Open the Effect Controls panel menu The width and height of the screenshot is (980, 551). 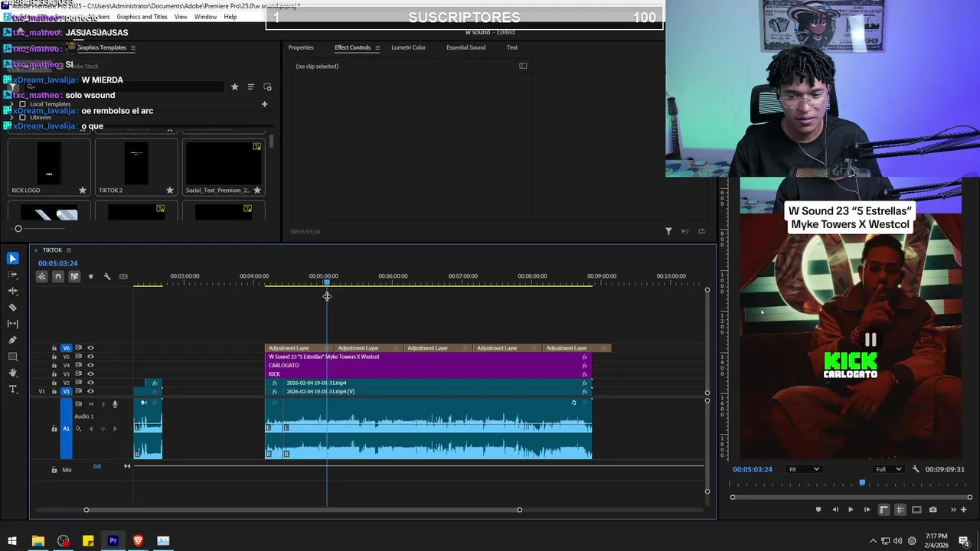tap(377, 47)
